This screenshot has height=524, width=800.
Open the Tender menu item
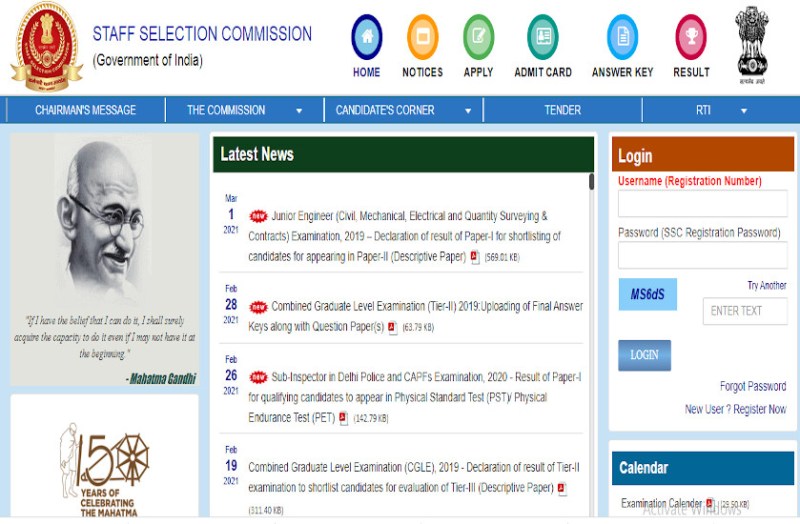(x=562, y=110)
